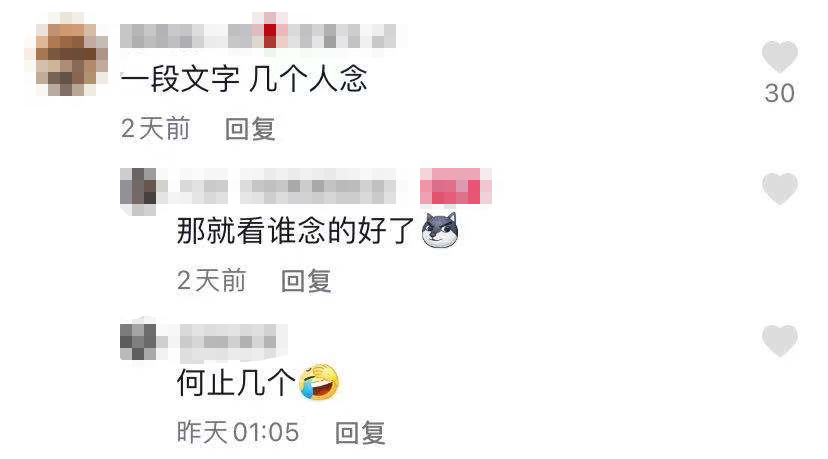This screenshot has width=828, height=459.
Task: Click the timestamp 昨天 01:05
Action: pyautogui.click(x=238, y=433)
